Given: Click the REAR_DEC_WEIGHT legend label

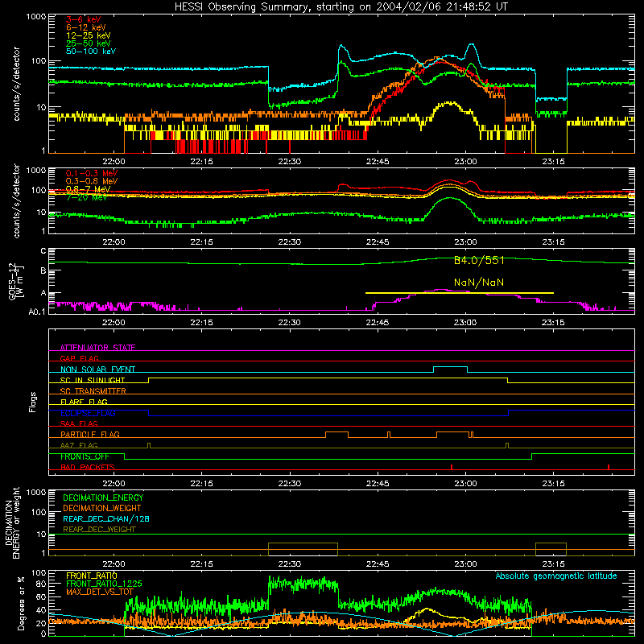Looking at the screenshot, I should pos(99,530).
